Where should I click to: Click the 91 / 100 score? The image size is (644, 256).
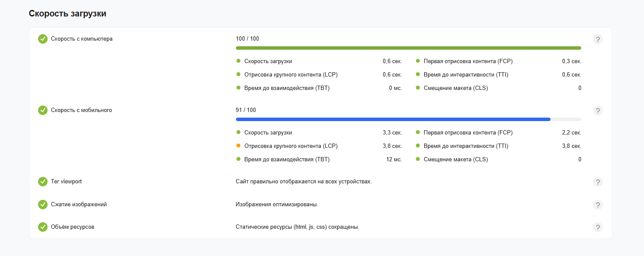pos(246,110)
